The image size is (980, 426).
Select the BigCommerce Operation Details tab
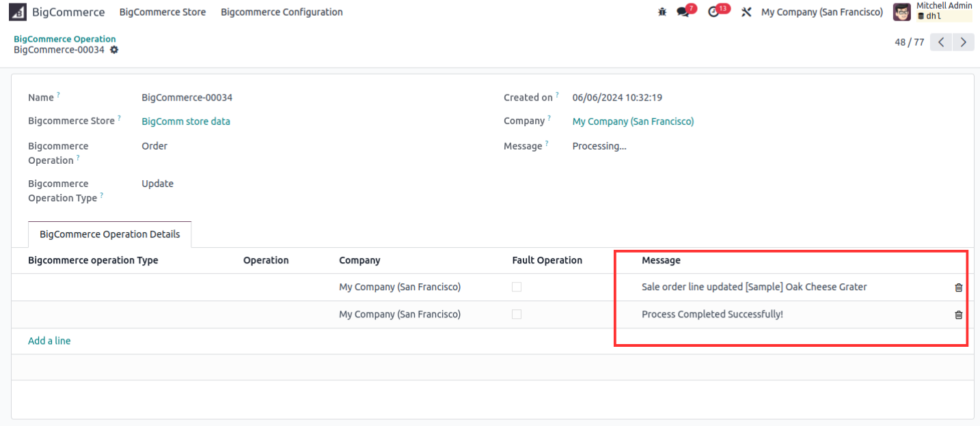(x=110, y=234)
